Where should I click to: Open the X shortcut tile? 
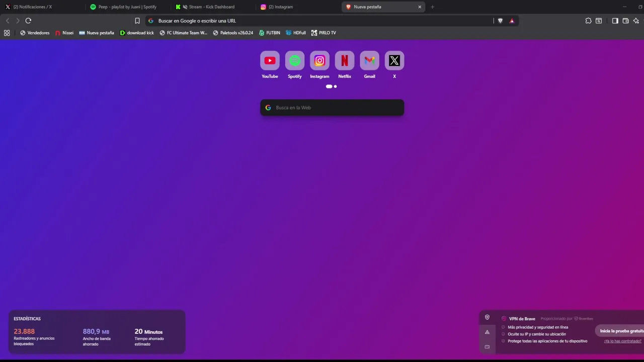394,61
